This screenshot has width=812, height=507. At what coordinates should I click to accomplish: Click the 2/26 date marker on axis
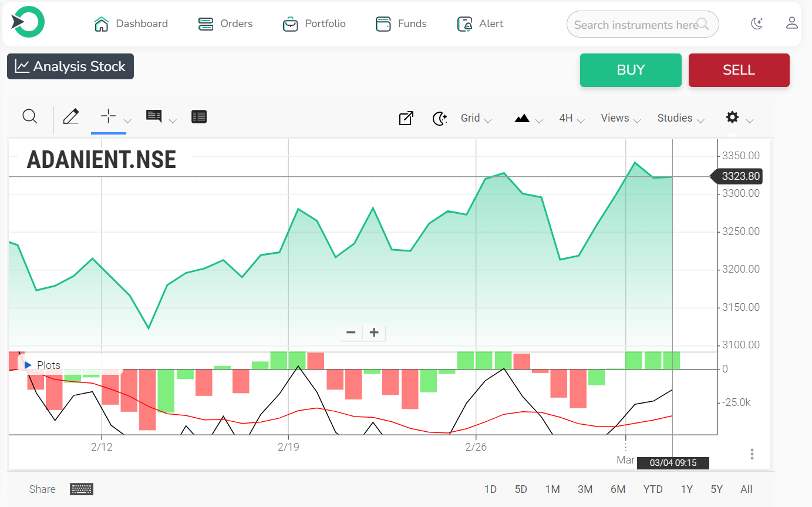pyautogui.click(x=475, y=447)
